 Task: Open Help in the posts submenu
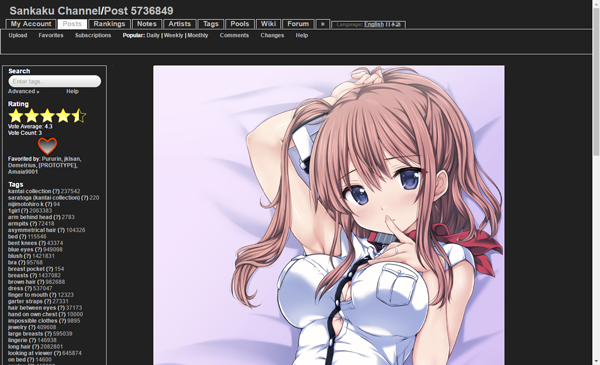click(302, 35)
